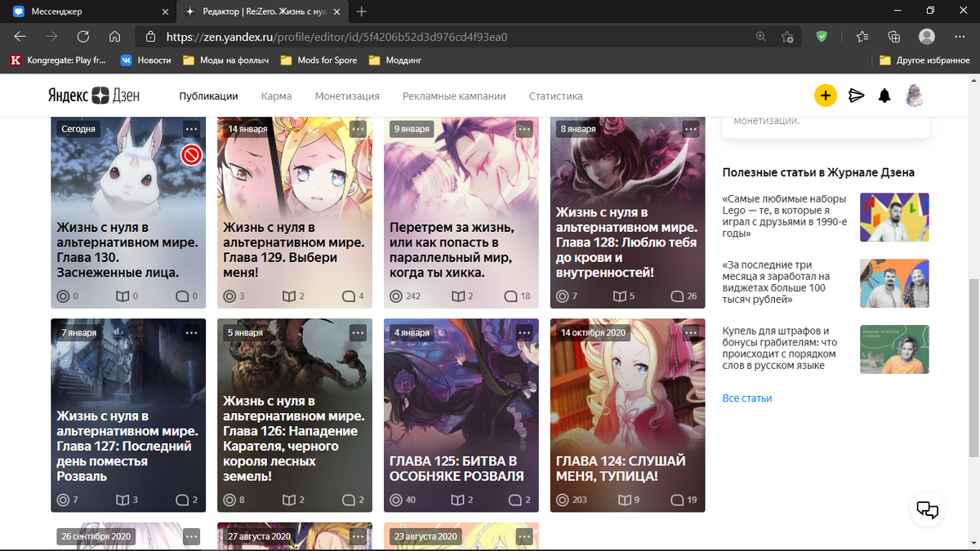Viewport: 980px width, 551px height.
Task: Open the paper plane messages icon
Action: click(856, 96)
